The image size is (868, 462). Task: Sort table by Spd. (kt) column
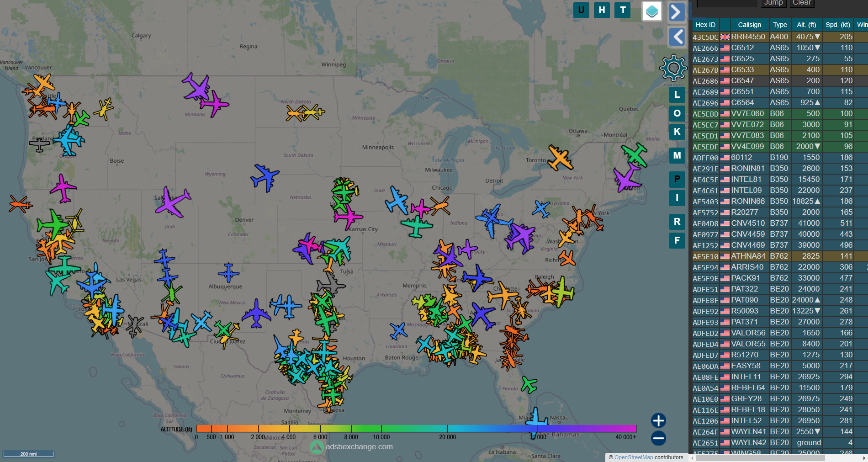pos(837,25)
